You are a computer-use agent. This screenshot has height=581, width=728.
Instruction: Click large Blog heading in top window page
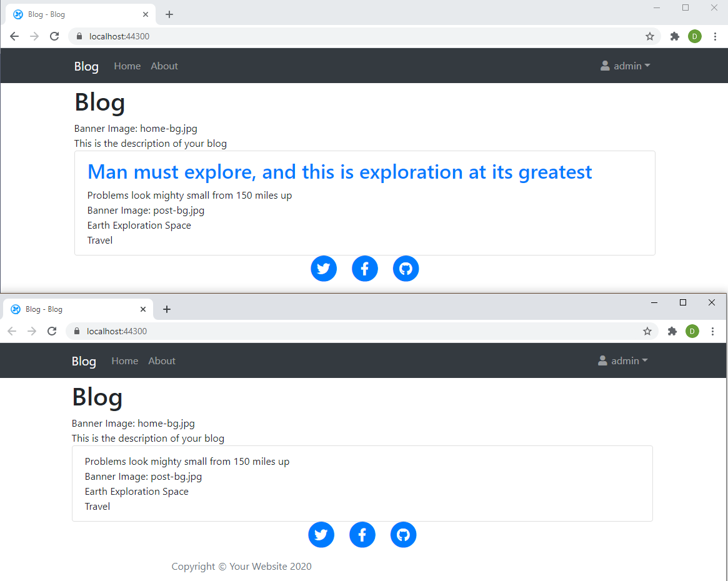tap(100, 102)
